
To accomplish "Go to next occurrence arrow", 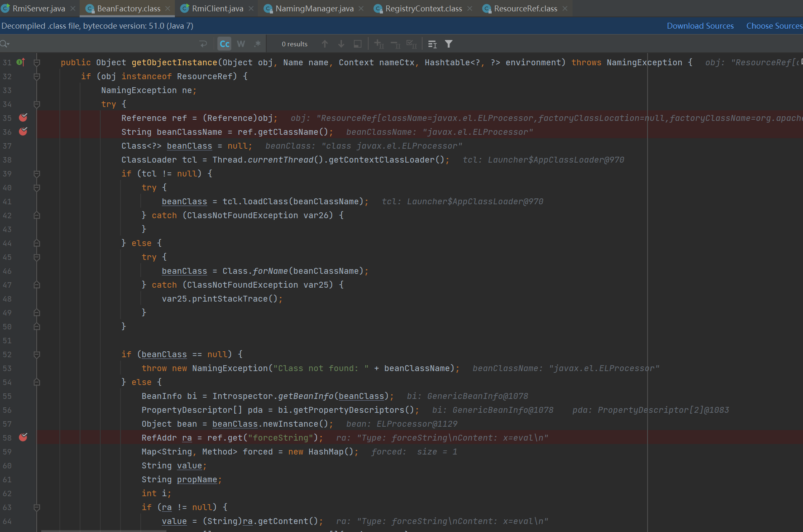I will pyautogui.click(x=341, y=44).
